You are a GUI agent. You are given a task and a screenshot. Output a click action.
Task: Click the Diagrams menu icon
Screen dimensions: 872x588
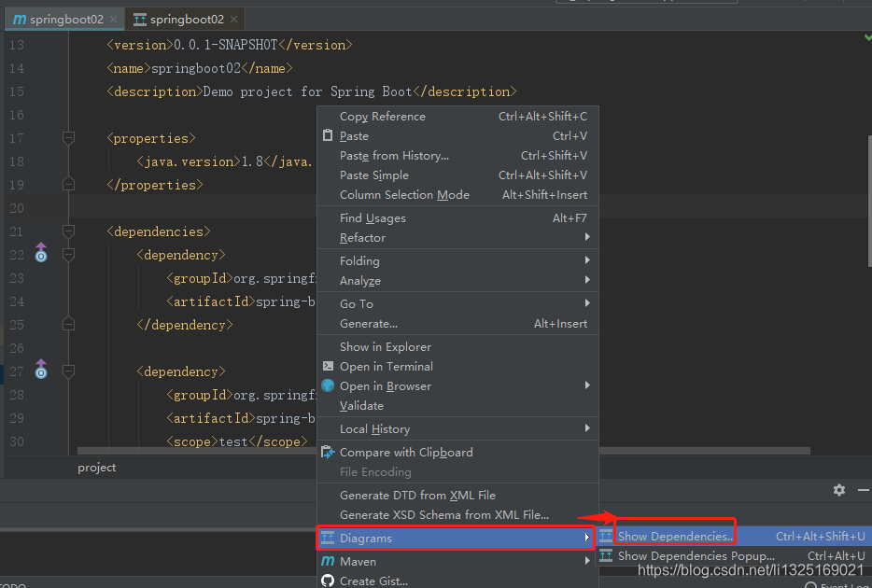[x=328, y=538]
